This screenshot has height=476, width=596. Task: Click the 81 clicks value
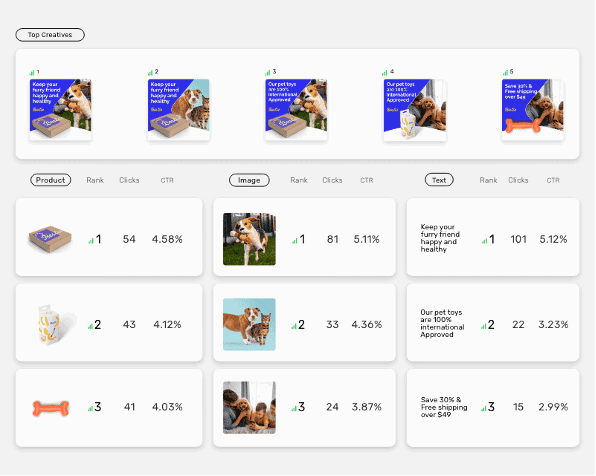333,240
